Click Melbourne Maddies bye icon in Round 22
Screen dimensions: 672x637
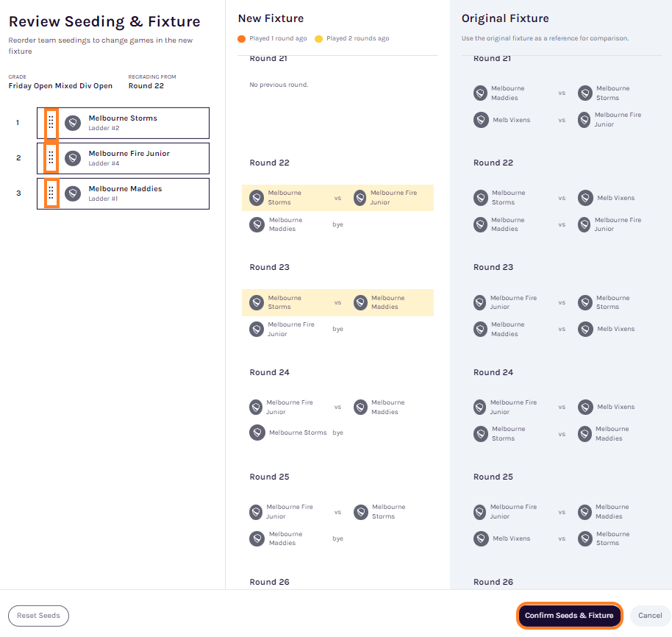[257, 224]
